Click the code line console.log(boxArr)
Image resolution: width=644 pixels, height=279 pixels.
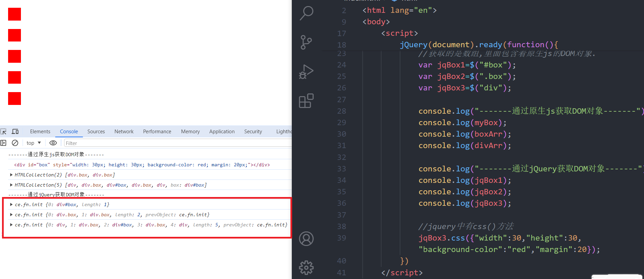(x=465, y=134)
